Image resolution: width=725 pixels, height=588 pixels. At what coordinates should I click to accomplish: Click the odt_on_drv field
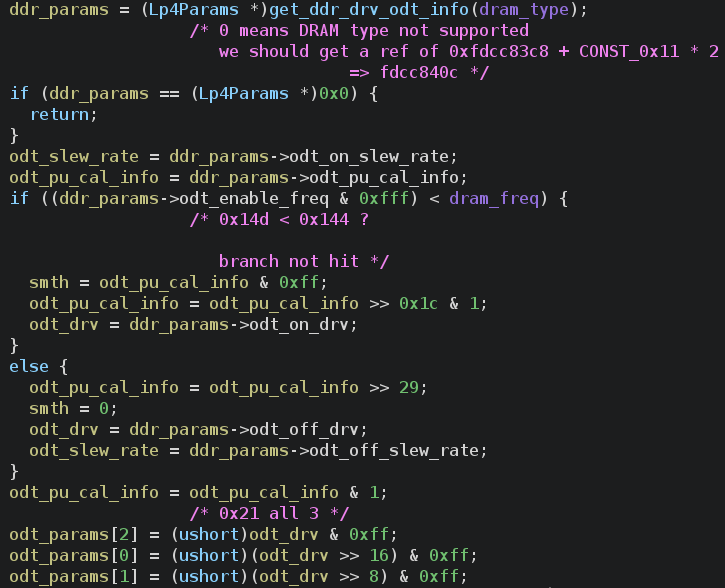click(x=298, y=325)
